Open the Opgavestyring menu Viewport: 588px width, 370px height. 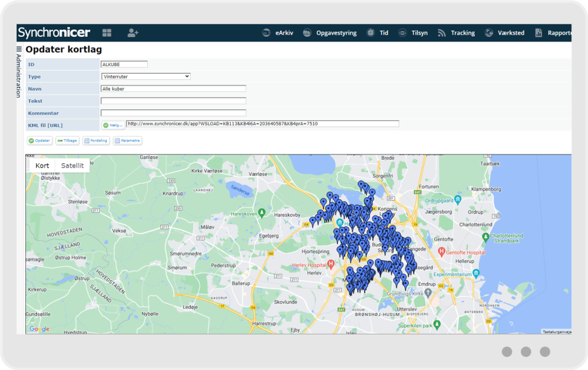[x=336, y=33]
